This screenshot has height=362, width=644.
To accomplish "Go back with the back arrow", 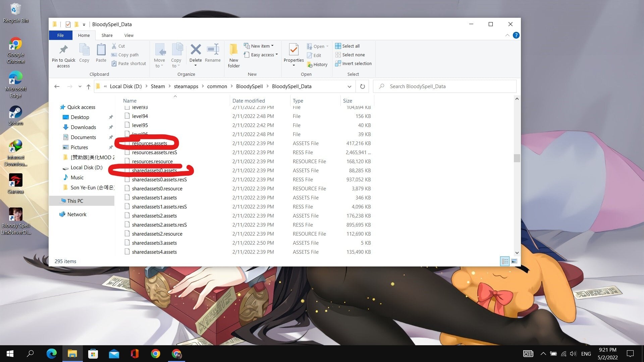I will pos(57,86).
